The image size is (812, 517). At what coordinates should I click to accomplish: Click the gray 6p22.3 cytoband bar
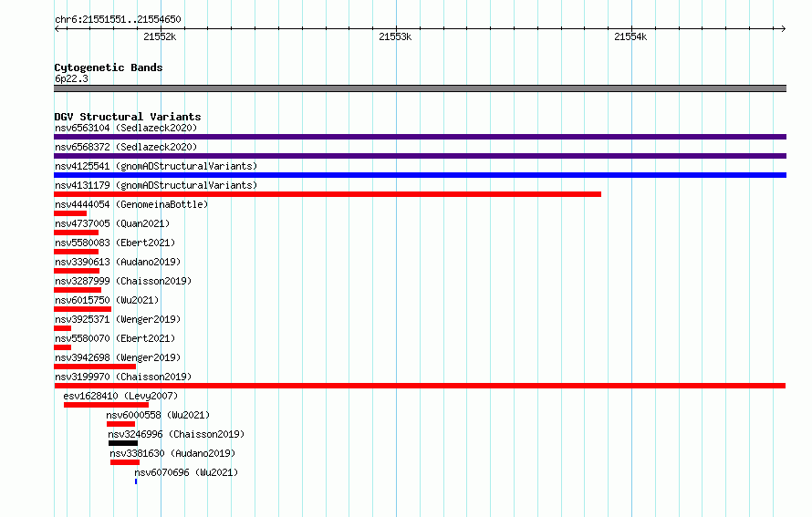click(x=420, y=88)
